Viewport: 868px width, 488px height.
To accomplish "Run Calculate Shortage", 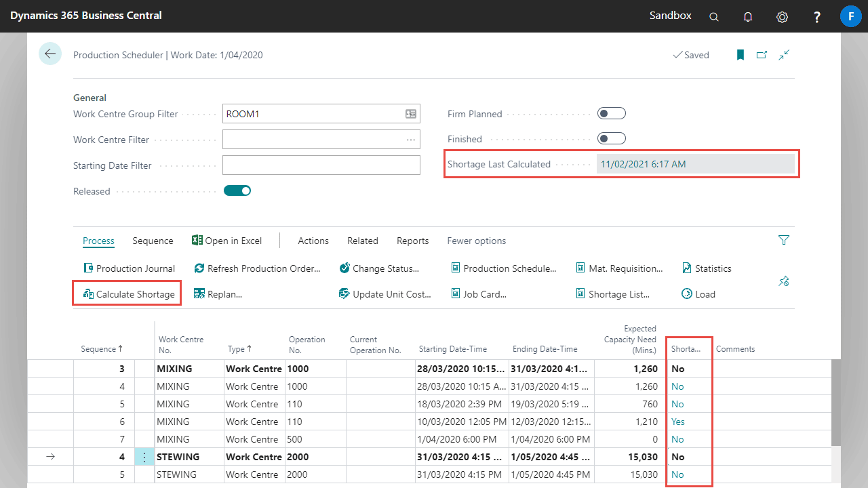I will pos(129,294).
